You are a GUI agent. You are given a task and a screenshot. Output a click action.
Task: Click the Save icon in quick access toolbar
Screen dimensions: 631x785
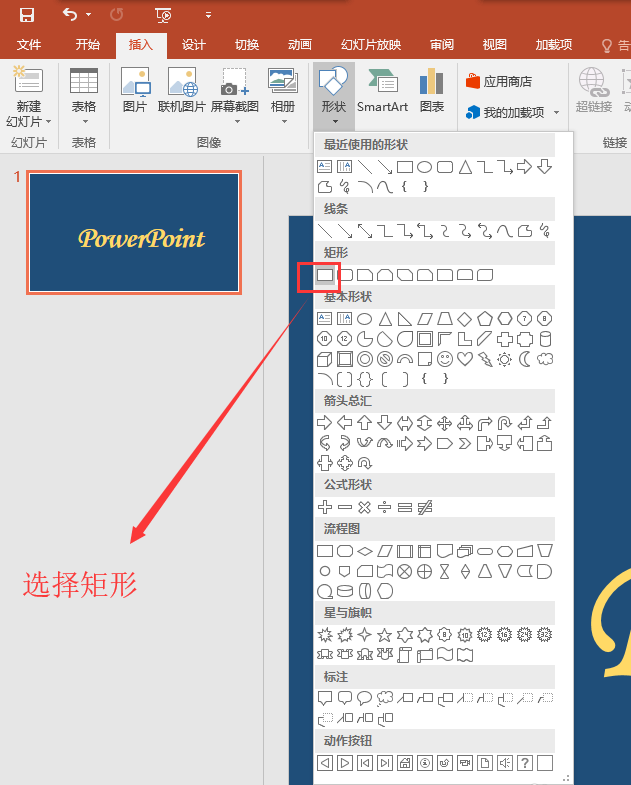(27, 15)
